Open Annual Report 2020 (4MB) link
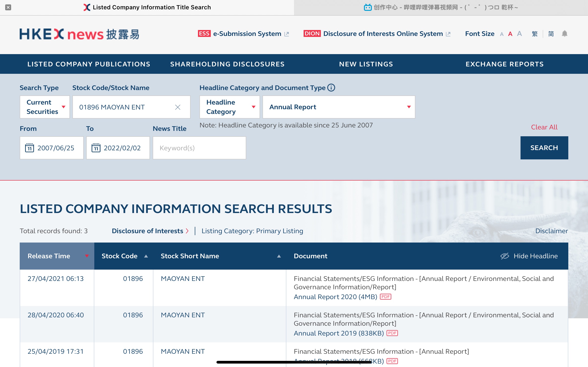The width and height of the screenshot is (588, 367). (335, 297)
